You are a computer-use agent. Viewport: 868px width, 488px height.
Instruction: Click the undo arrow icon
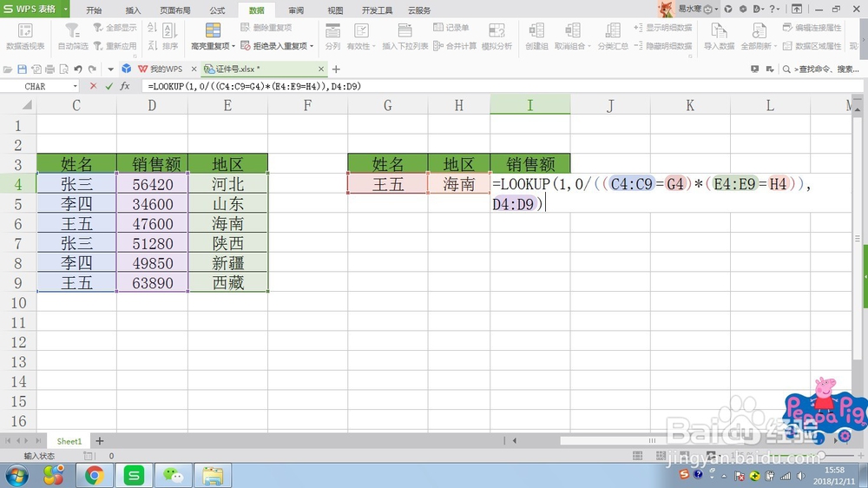78,69
